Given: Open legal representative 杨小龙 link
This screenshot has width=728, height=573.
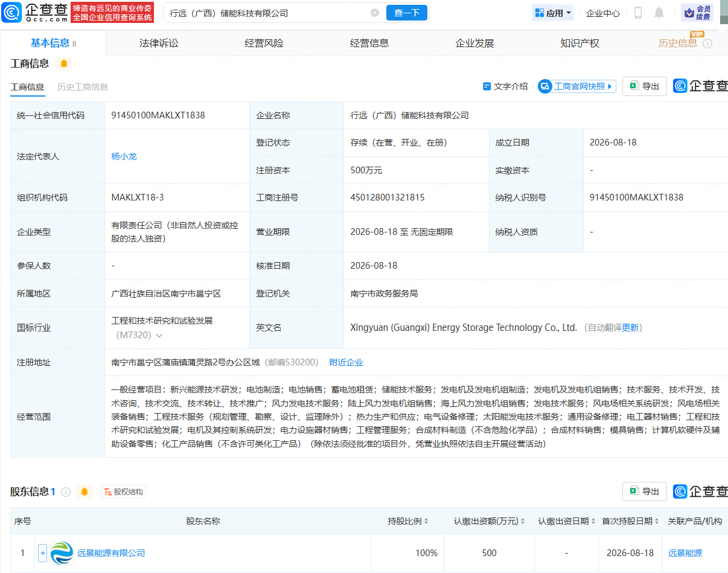Looking at the screenshot, I should [x=124, y=156].
